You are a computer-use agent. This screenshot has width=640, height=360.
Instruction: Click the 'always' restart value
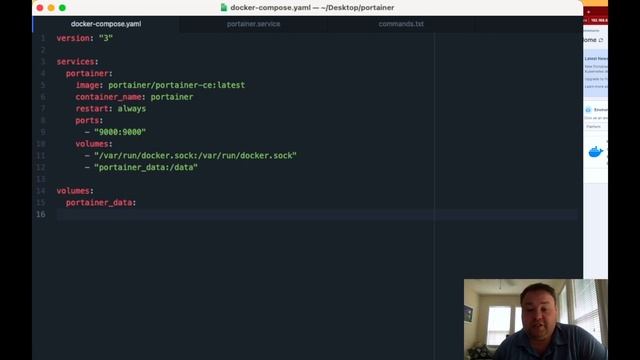pyautogui.click(x=131, y=109)
